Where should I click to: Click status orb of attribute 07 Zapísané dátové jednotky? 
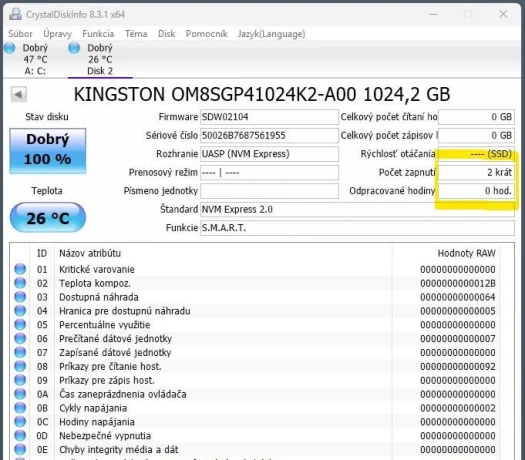pos(20,353)
